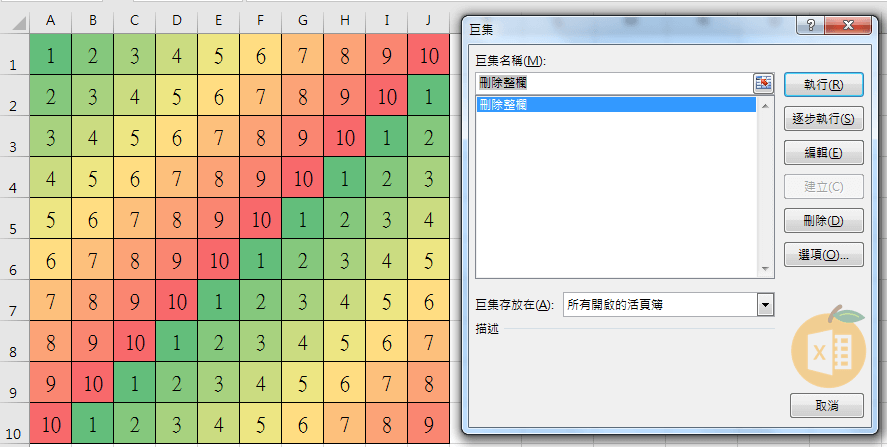887x447 pixels.
Task: Click the 編輯 (Edit) button
Action: click(825, 153)
